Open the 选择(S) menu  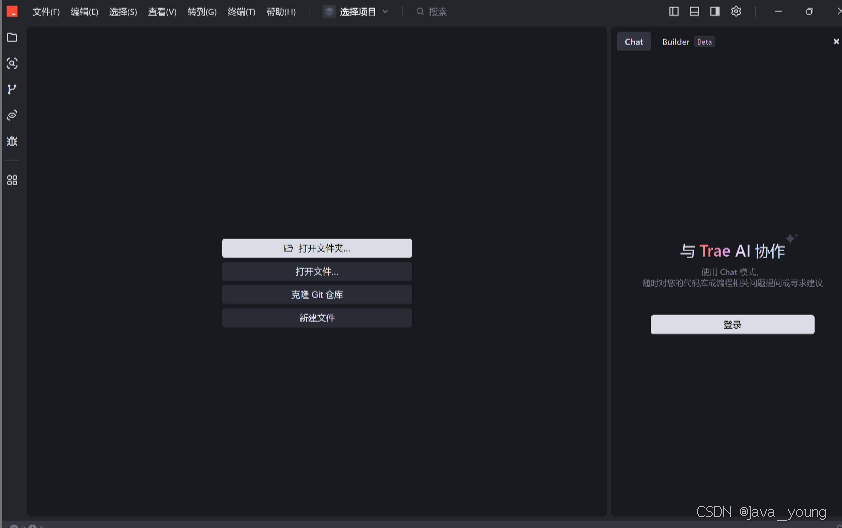click(123, 12)
